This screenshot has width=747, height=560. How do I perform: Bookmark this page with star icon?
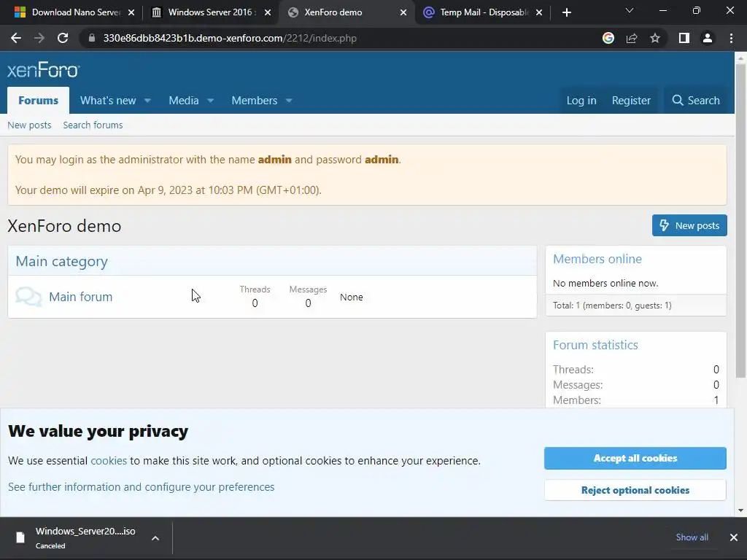(655, 38)
